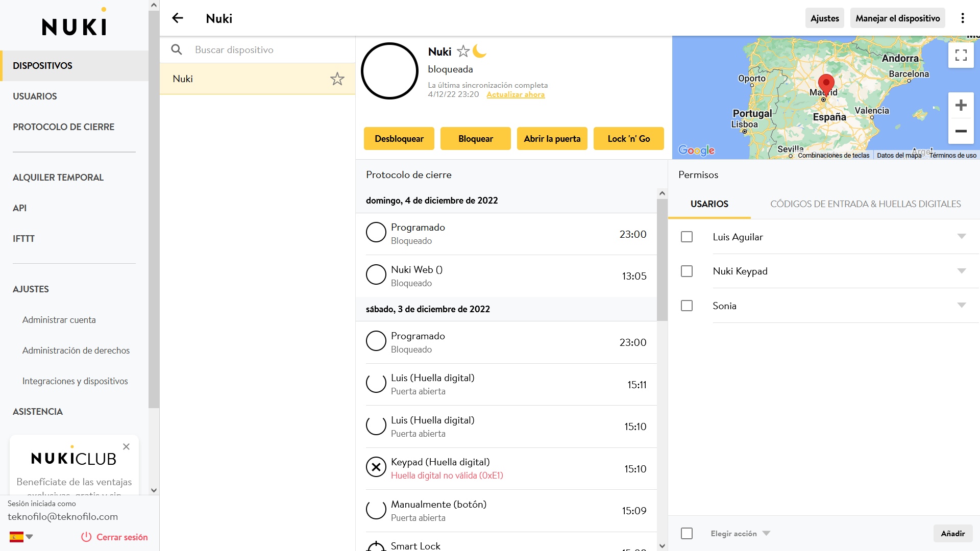Star the Nuki device in list
This screenshot has width=980, height=551.
(337, 79)
